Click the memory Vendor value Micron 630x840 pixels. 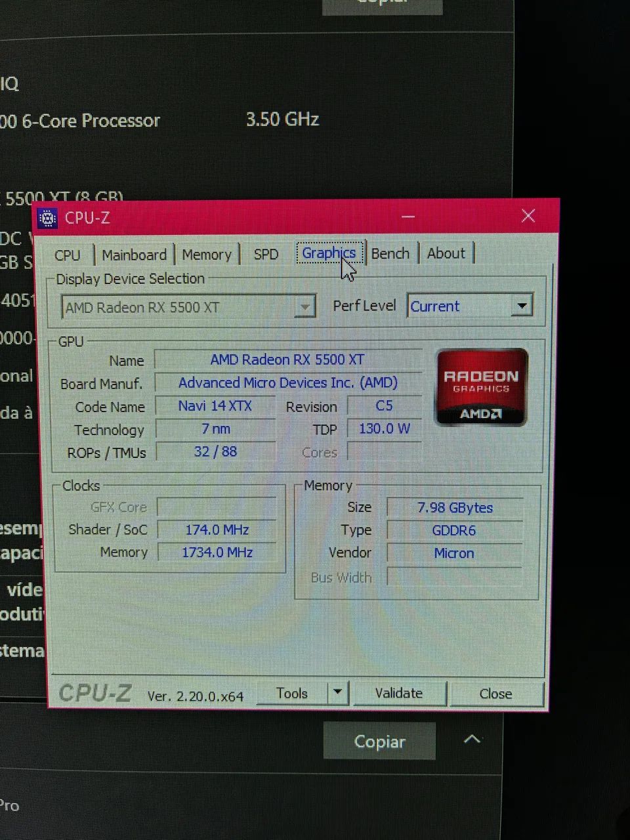coord(455,553)
